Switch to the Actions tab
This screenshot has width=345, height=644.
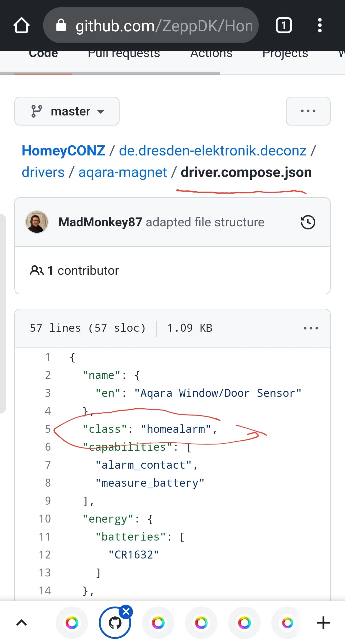click(x=211, y=53)
